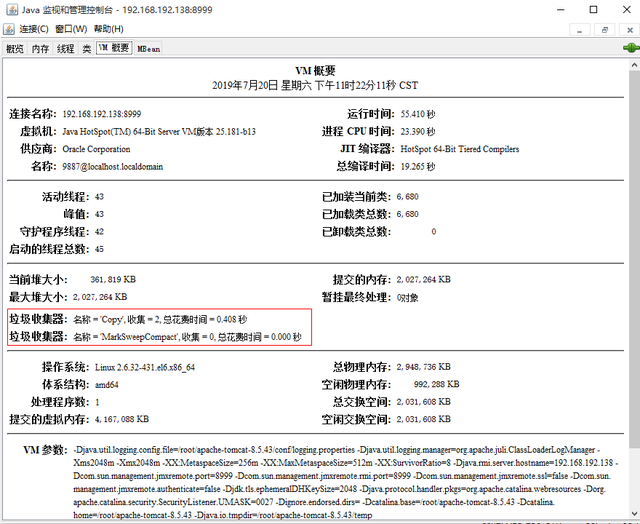Switch to the 线程 tab

click(x=66, y=49)
